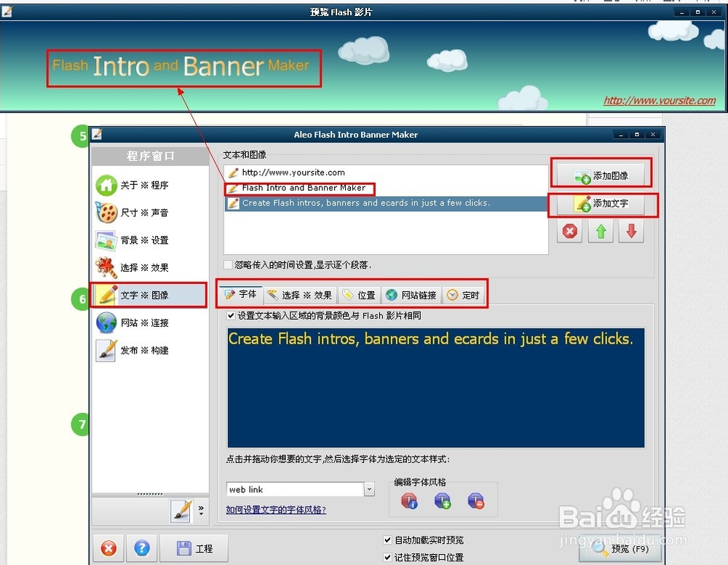The height and width of the screenshot is (565, 728).
Task: Open the 如何设置文字的字体风格? help link
Action: (x=276, y=510)
